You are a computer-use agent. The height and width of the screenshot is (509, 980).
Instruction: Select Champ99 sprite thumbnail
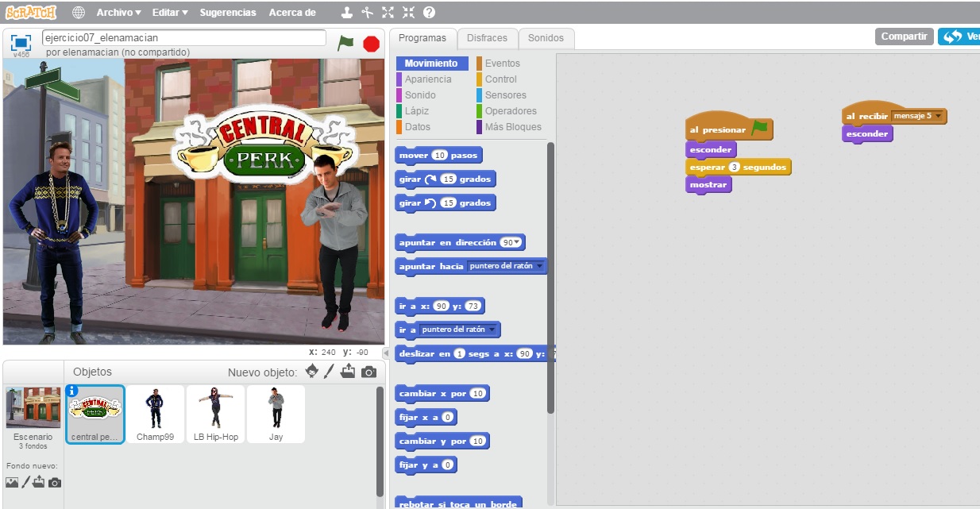click(x=155, y=415)
